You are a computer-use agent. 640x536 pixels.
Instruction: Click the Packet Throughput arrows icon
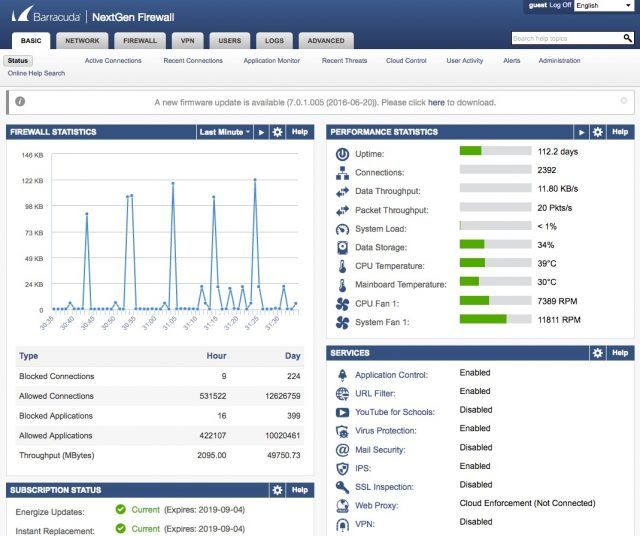pos(342,210)
